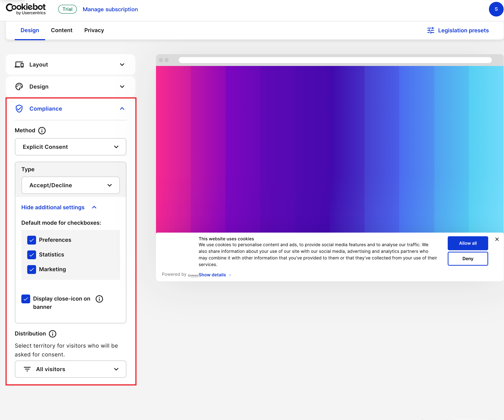Click the Method info icon
The width and height of the screenshot is (504, 420).
tap(42, 131)
